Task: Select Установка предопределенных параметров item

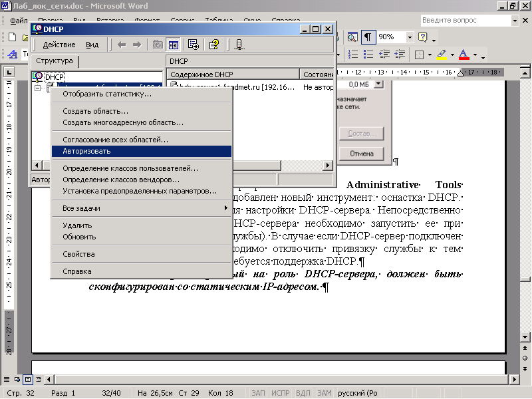Action: click(x=142, y=191)
